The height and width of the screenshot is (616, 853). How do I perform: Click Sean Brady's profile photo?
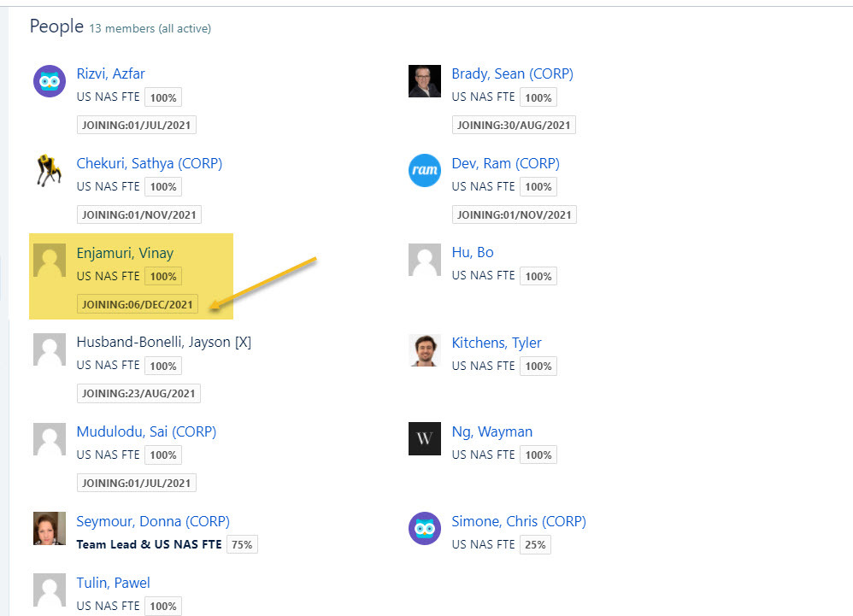(425, 81)
